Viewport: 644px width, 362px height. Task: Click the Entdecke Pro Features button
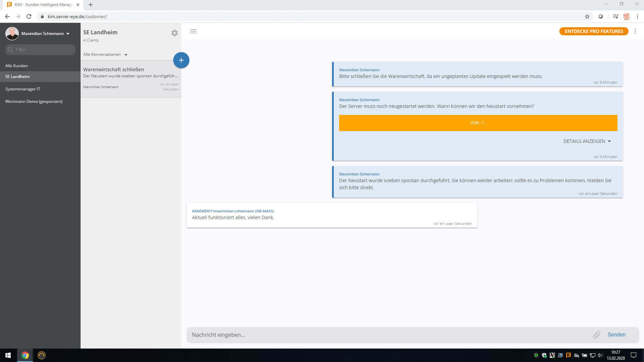[x=594, y=31]
